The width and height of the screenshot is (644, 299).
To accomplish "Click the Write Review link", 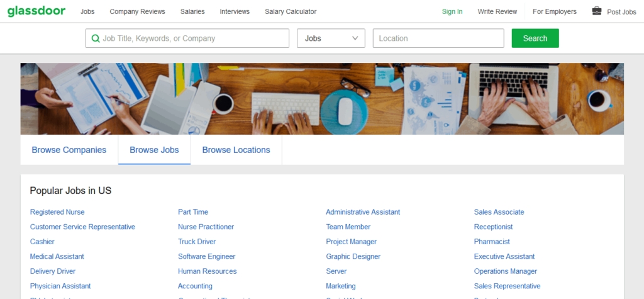I will [x=497, y=11].
